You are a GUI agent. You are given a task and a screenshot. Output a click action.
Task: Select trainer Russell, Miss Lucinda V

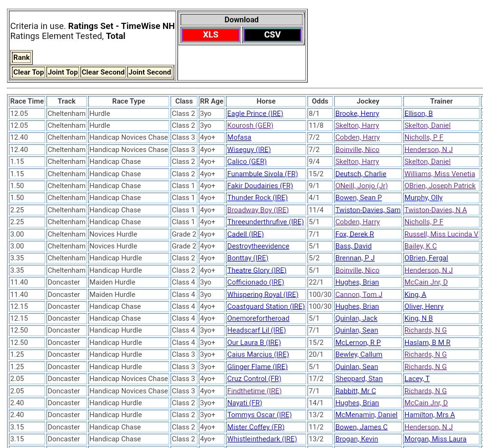(441, 234)
